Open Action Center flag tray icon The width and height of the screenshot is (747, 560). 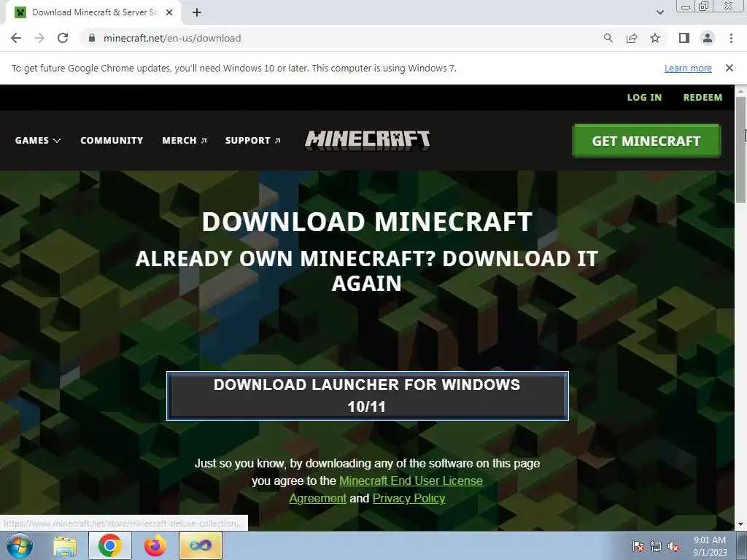point(638,546)
